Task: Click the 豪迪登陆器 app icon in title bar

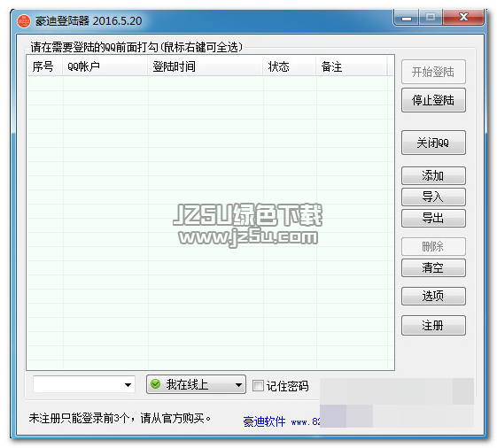Action: click(24, 21)
